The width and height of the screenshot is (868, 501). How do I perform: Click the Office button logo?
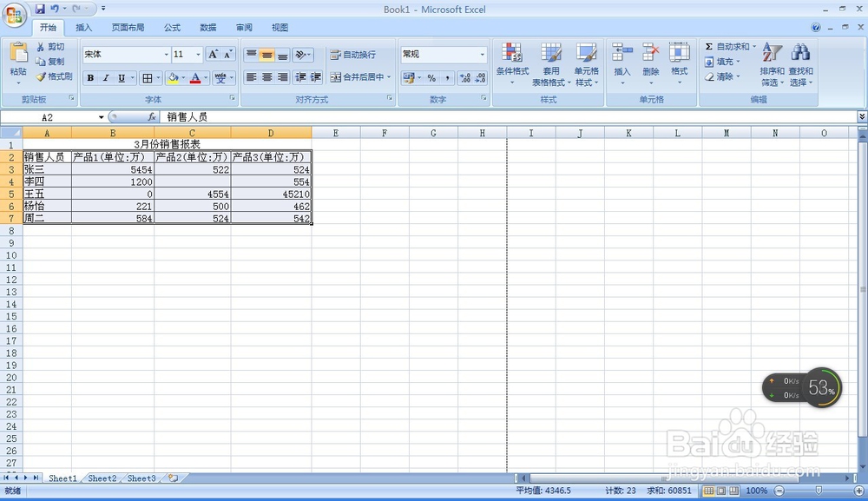point(15,15)
